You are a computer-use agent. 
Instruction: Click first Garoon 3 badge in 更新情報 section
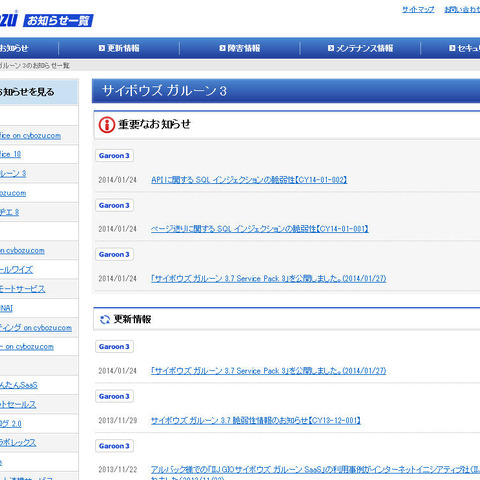click(x=114, y=347)
